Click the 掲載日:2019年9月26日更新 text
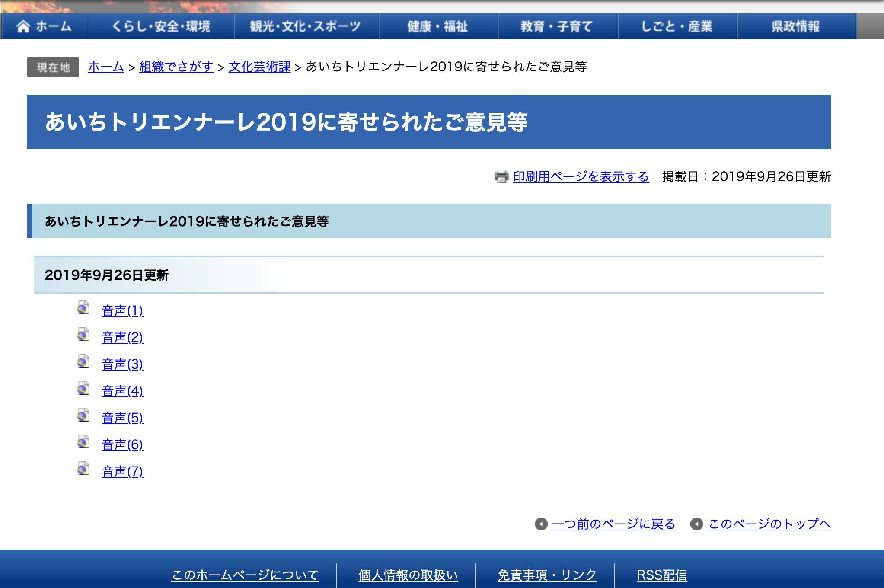The image size is (884, 588). 747,176
